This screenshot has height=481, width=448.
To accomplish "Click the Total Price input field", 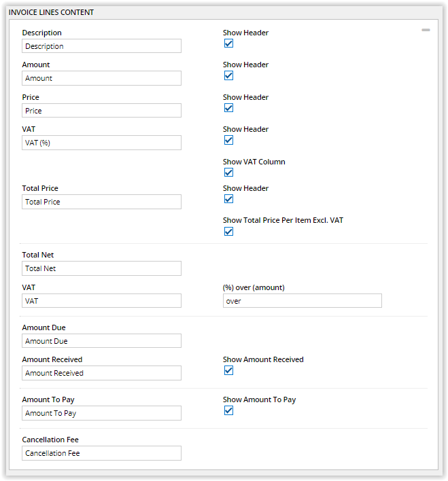I will tap(101, 202).
